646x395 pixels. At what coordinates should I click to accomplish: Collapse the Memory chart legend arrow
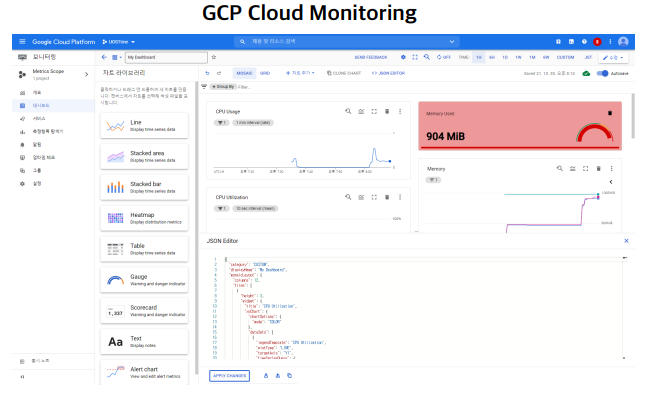click(611, 182)
